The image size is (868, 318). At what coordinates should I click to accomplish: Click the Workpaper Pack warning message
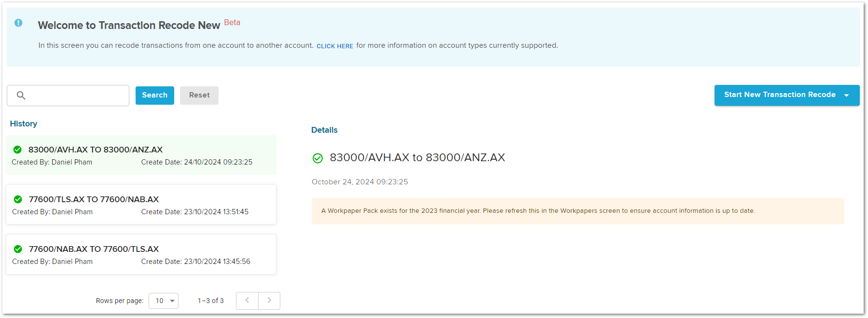(x=578, y=211)
